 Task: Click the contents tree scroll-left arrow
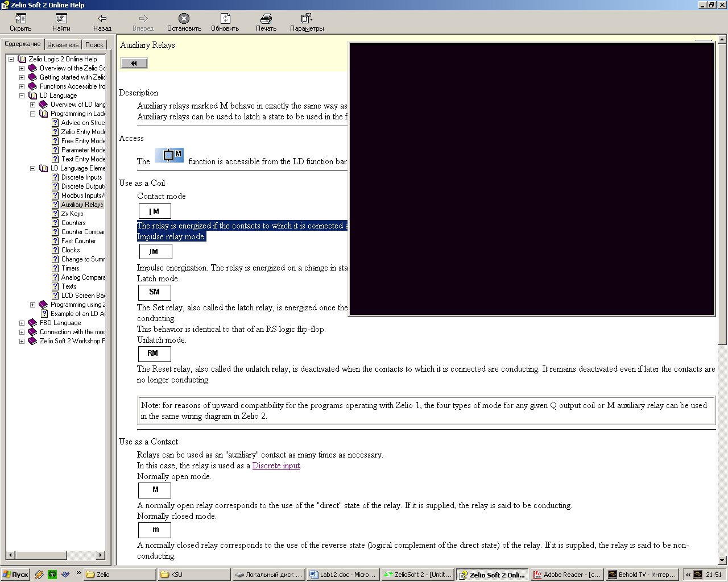pyautogui.click(x=11, y=555)
